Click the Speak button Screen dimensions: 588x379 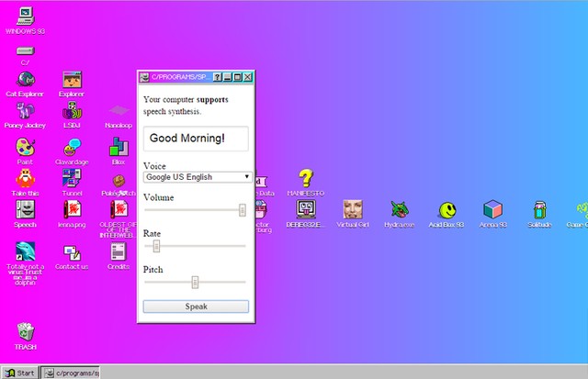tap(196, 307)
